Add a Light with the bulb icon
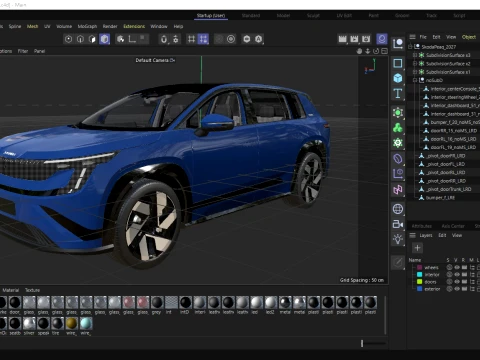The width and height of the screenshot is (480, 360). [x=398, y=239]
